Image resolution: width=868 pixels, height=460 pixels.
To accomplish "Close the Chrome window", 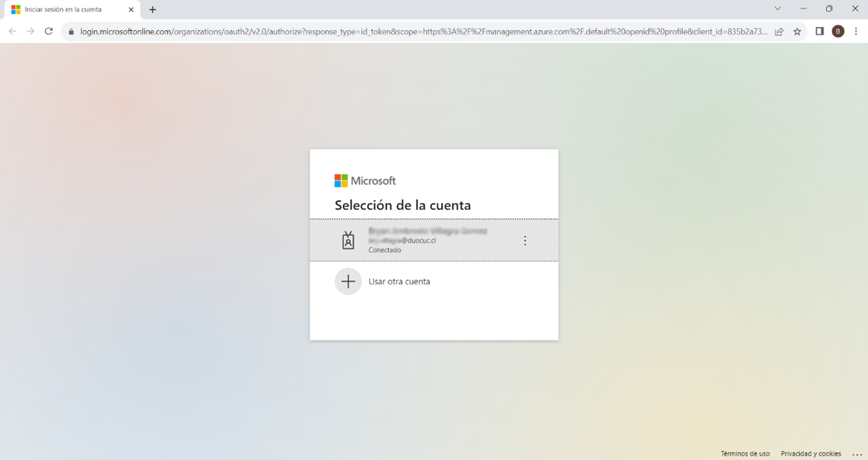I will pos(855,9).
